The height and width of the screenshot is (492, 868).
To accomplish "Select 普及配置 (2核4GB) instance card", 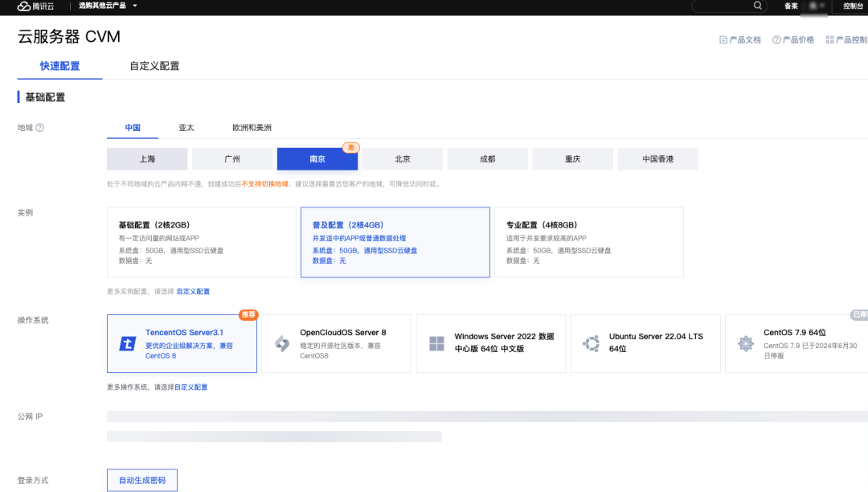I will [395, 243].
